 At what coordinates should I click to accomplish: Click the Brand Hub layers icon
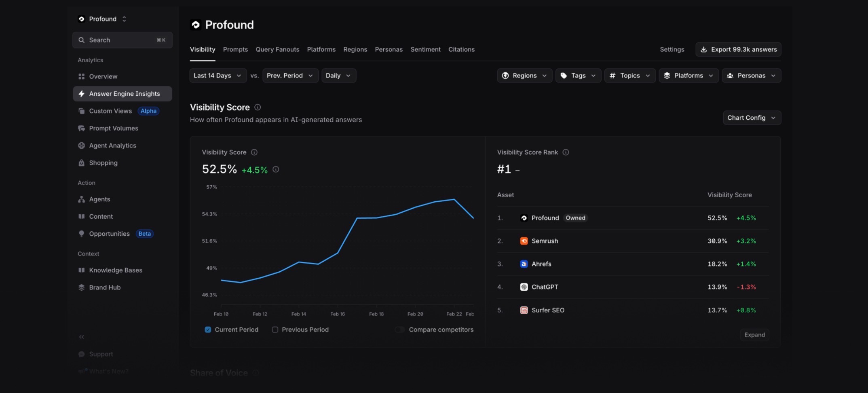pos(82,287)
